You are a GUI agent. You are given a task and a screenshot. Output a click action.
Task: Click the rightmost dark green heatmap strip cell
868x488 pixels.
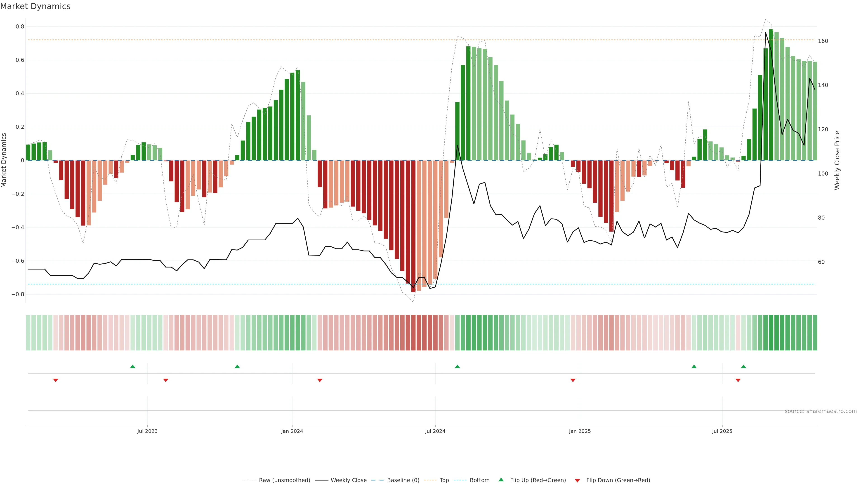[815, 332]
